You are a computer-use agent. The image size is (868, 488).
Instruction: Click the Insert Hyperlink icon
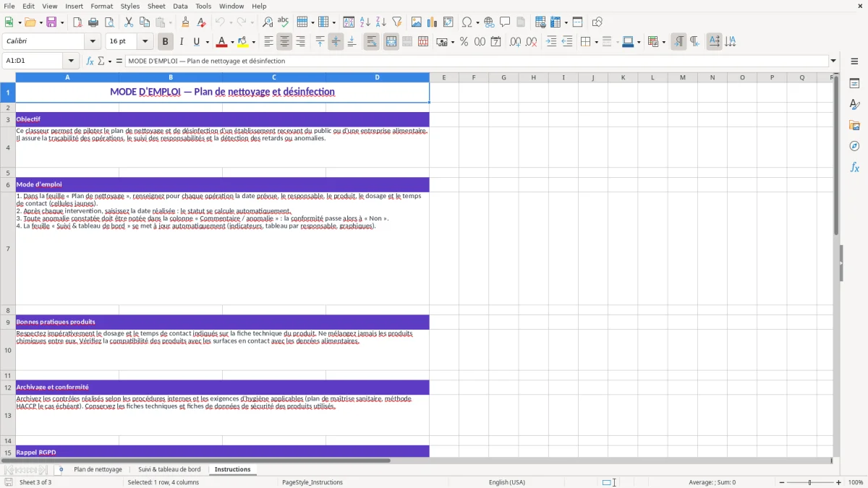(x=489, y=22)
